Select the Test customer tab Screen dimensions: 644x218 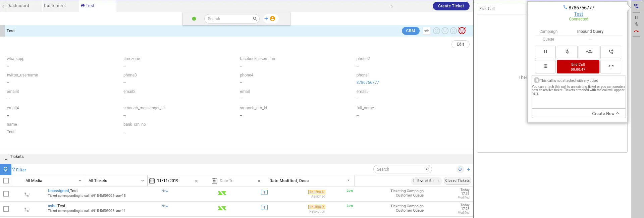88,6
